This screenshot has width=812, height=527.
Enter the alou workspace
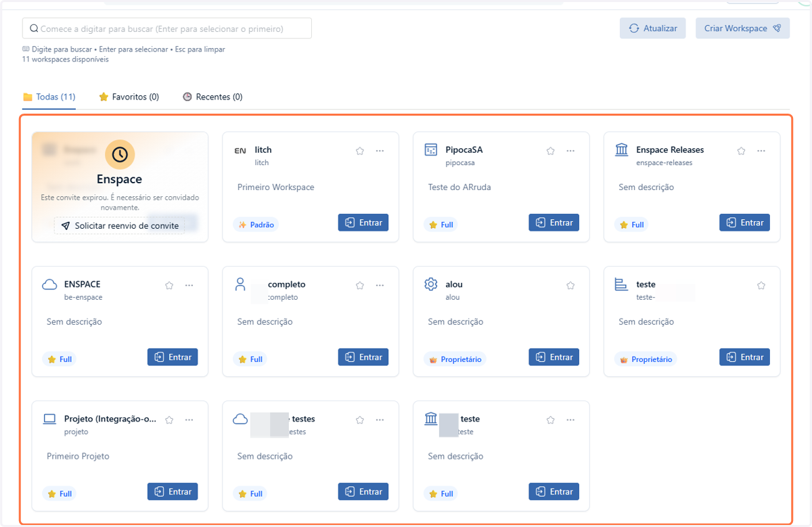click(554, 357)
